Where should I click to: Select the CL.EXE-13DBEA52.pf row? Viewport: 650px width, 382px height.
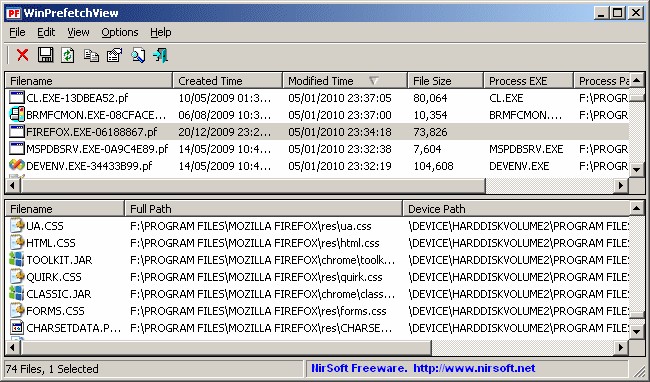317,98
